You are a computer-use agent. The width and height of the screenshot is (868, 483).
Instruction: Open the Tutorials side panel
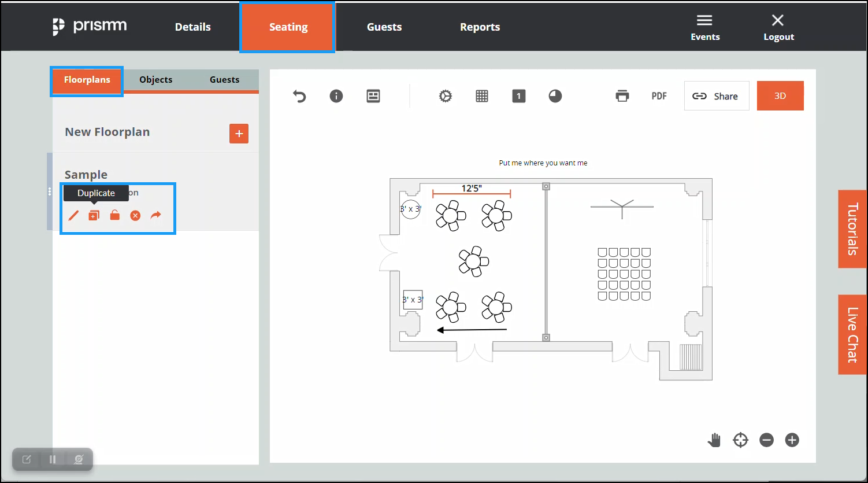tap(852, 229)
